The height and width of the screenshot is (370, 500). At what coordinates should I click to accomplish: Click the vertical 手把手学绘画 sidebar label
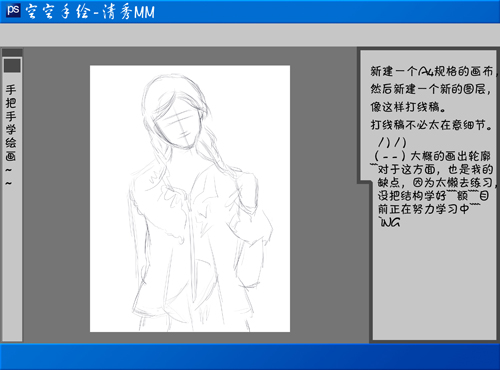tap(11, 123)
